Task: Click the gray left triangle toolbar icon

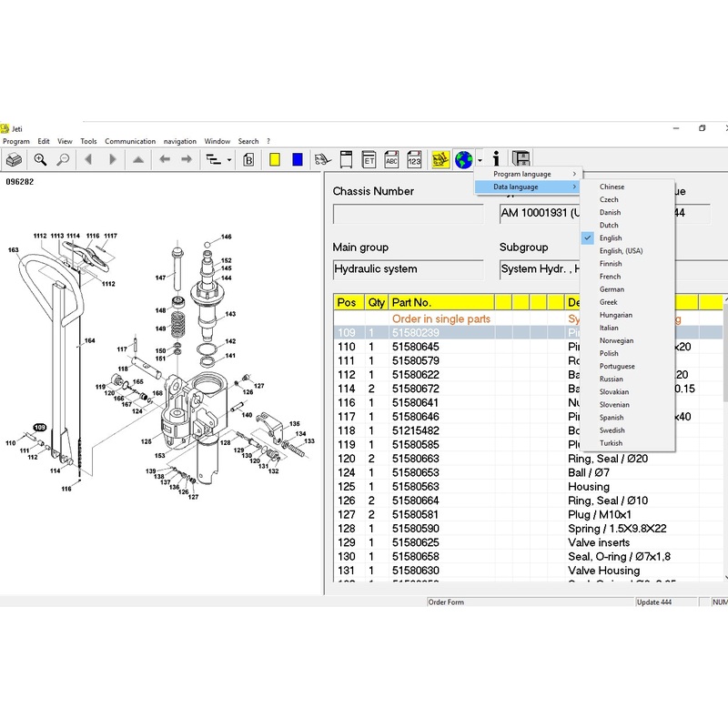Action: (x=88, y=160)
